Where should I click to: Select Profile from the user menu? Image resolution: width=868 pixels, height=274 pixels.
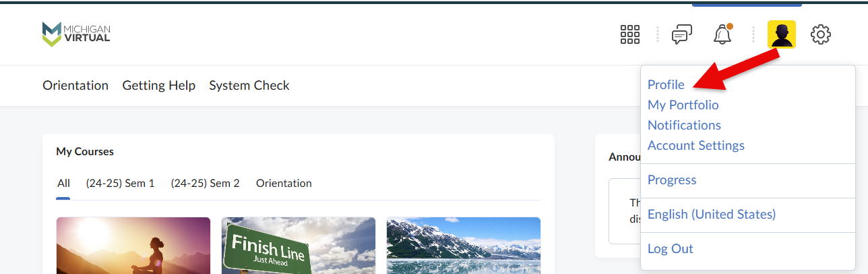click(666, 84)
